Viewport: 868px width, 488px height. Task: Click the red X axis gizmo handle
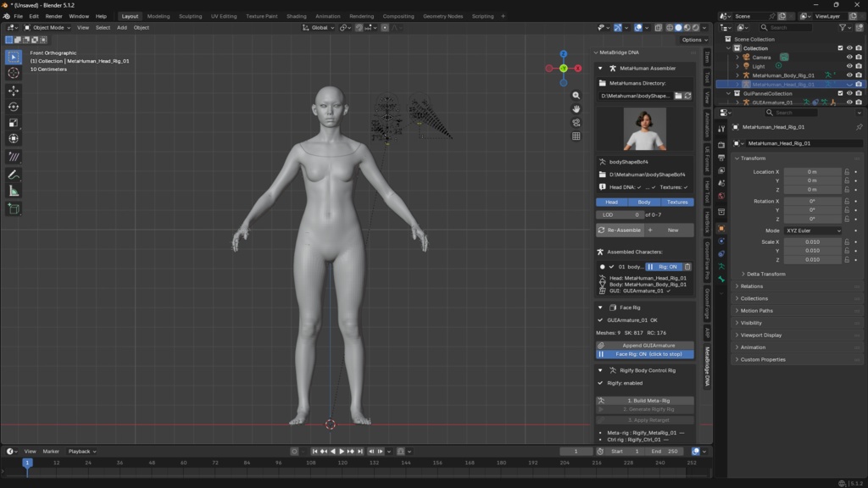click(578, 69)
